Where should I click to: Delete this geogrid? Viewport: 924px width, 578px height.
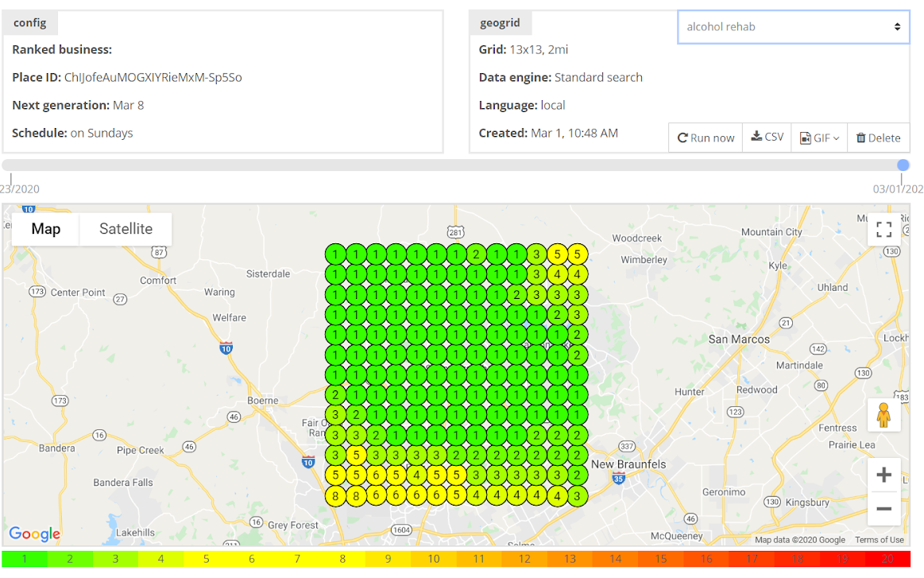[878, 138]
